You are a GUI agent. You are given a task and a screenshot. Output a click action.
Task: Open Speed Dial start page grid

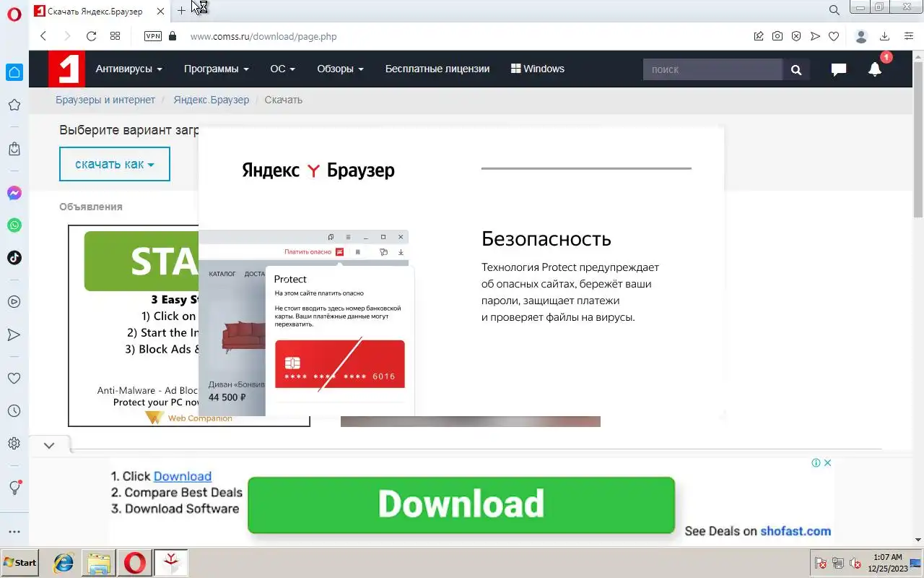pos(115,36)
